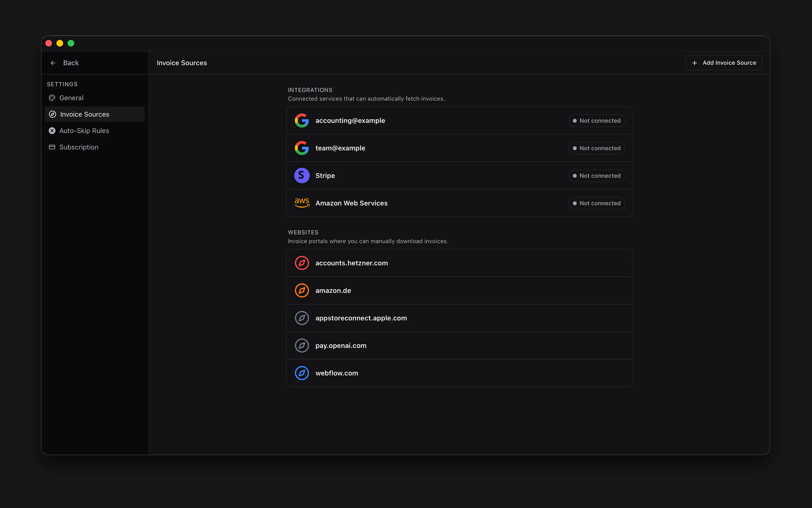Click the plus icon in Add Invoice Source

(695, 63)
